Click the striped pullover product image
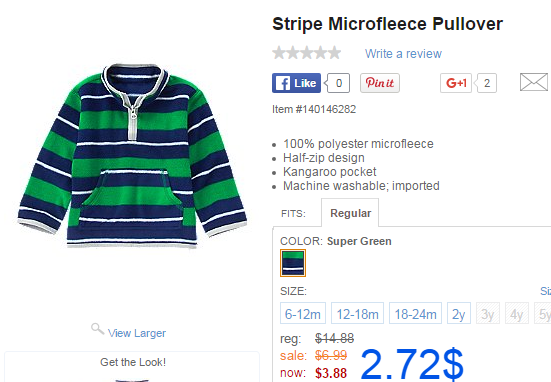Image resolution: width=551 pixels, height=382 pixels. pos(132,156)
